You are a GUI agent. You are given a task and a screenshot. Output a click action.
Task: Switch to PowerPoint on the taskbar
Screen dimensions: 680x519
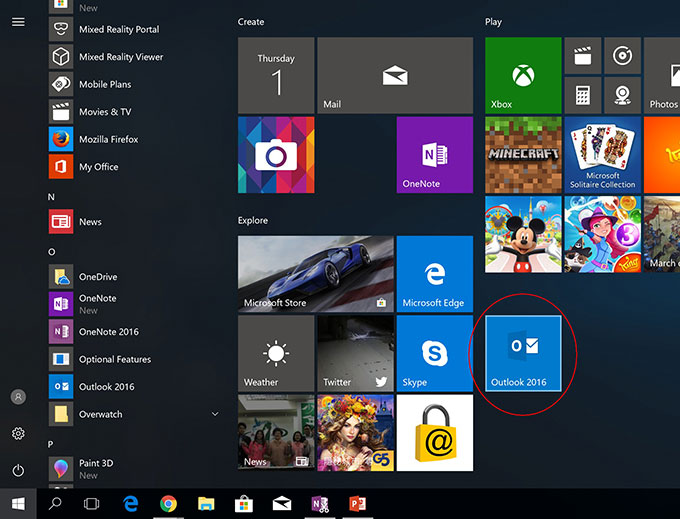coord(358,503)
